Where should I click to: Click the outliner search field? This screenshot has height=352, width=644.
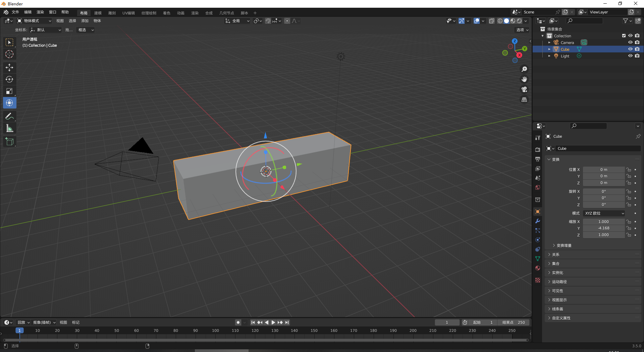[x=584, y=21]
